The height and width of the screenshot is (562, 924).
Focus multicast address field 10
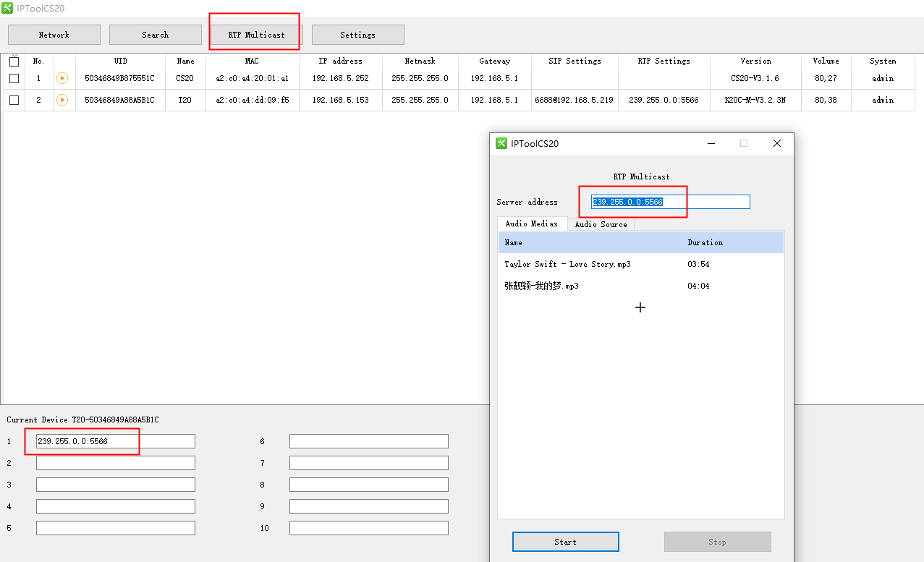click(369, 528)
